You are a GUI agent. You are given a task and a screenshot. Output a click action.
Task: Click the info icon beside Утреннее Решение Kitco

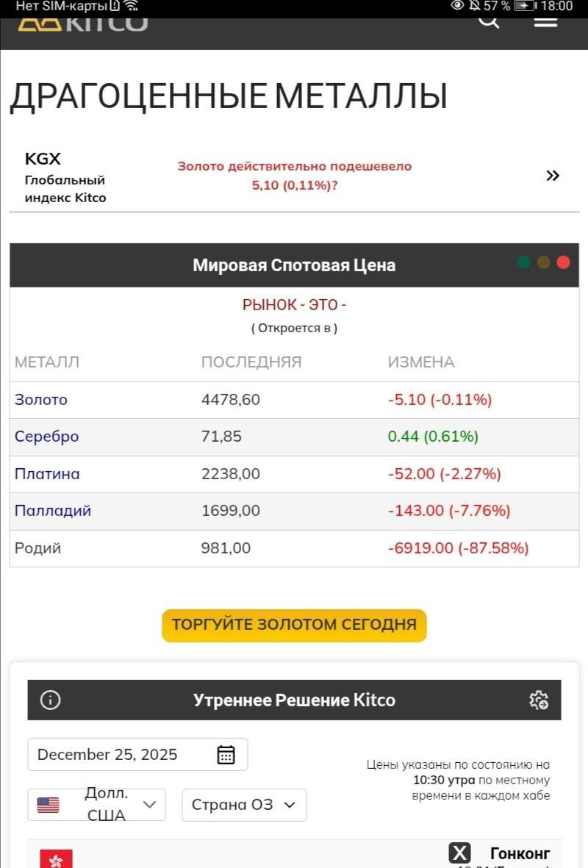51,700
